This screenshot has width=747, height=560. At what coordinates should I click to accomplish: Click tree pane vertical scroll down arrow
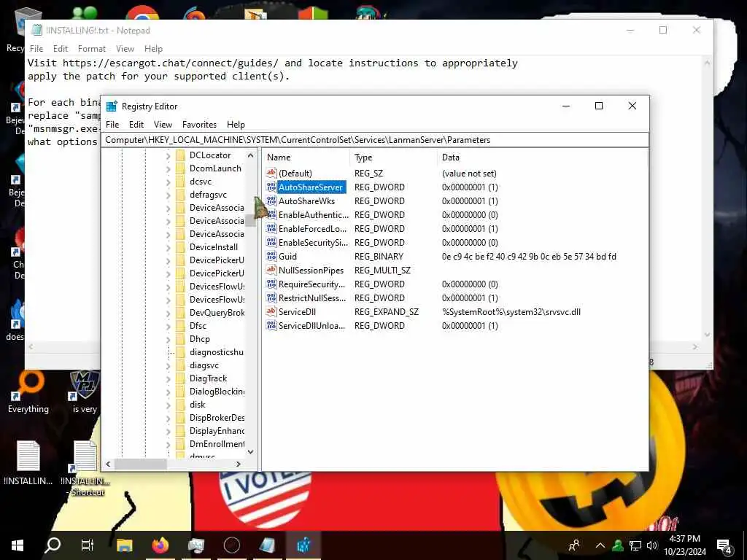251,452
